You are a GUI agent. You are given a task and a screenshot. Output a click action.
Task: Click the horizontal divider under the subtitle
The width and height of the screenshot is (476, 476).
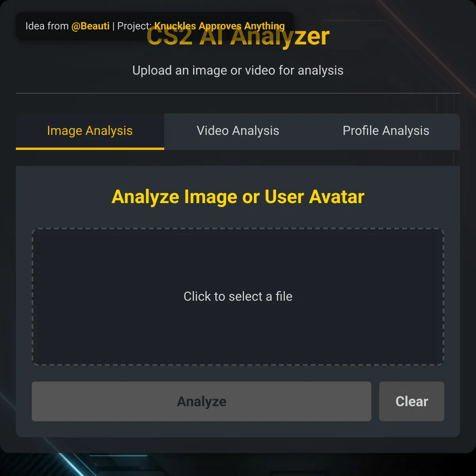(x=238, y=93)
